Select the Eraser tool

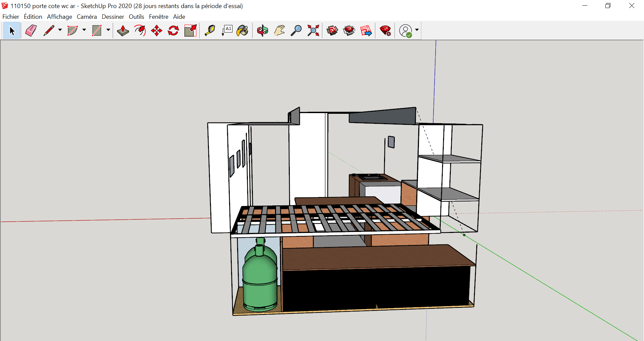tap(31, 31)
